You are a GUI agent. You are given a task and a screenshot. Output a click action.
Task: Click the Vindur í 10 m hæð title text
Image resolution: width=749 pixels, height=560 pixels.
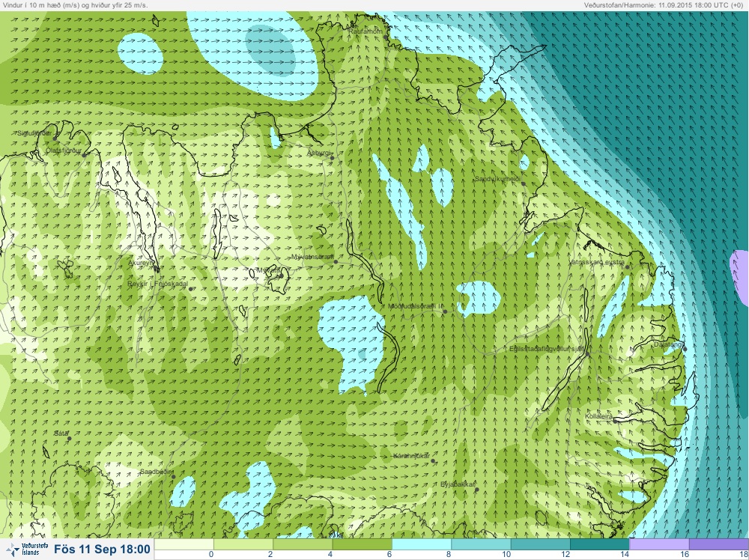coord(74,5)
